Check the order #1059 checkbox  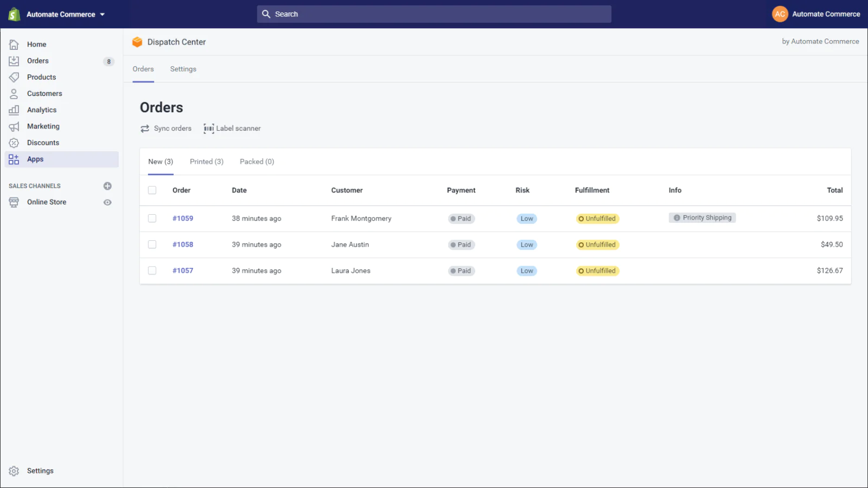[x=152, y=218]
